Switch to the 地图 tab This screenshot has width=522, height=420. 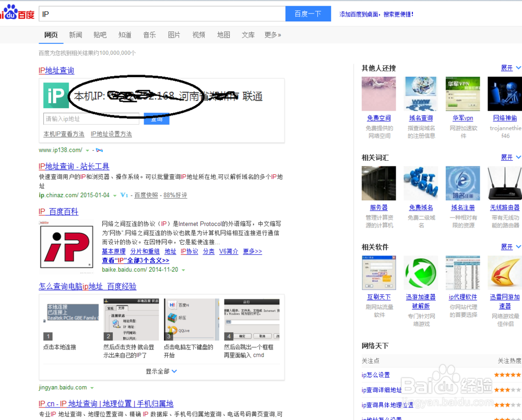click(223, 34)
